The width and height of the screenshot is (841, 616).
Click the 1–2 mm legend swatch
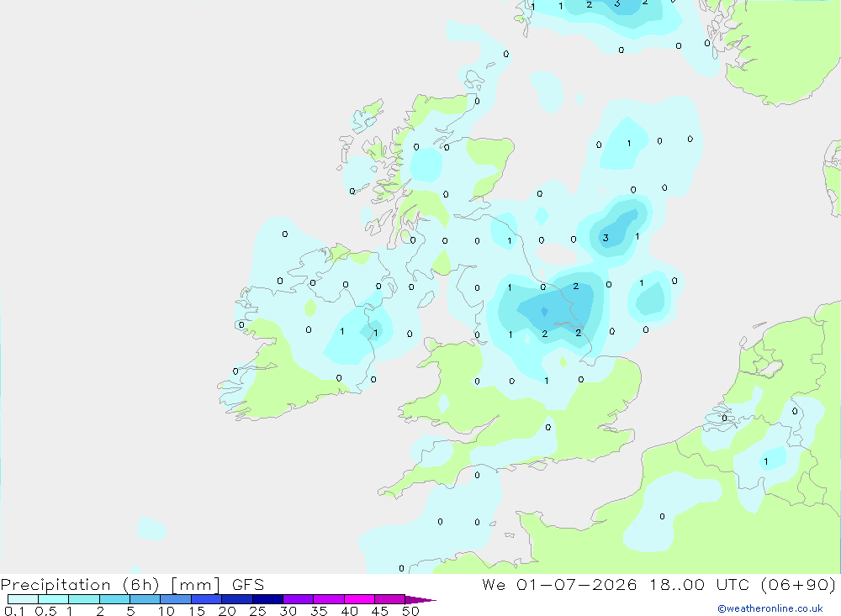(x=83, y=599)
